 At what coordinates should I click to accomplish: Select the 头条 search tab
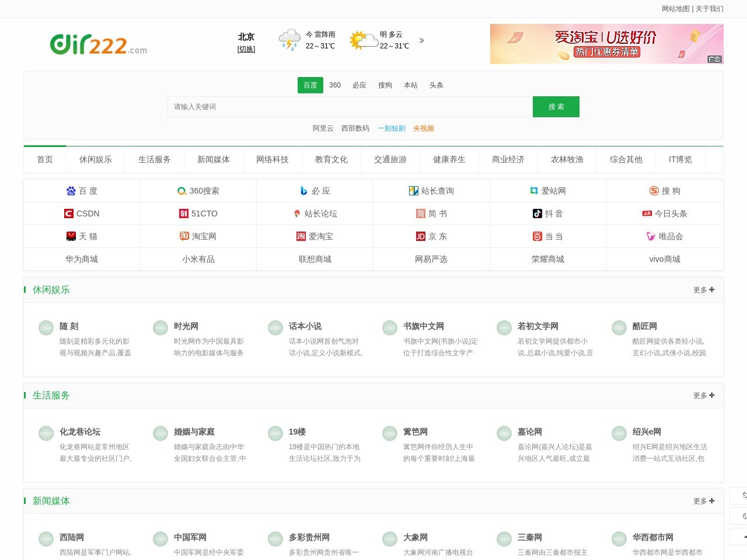coord(437,85)
